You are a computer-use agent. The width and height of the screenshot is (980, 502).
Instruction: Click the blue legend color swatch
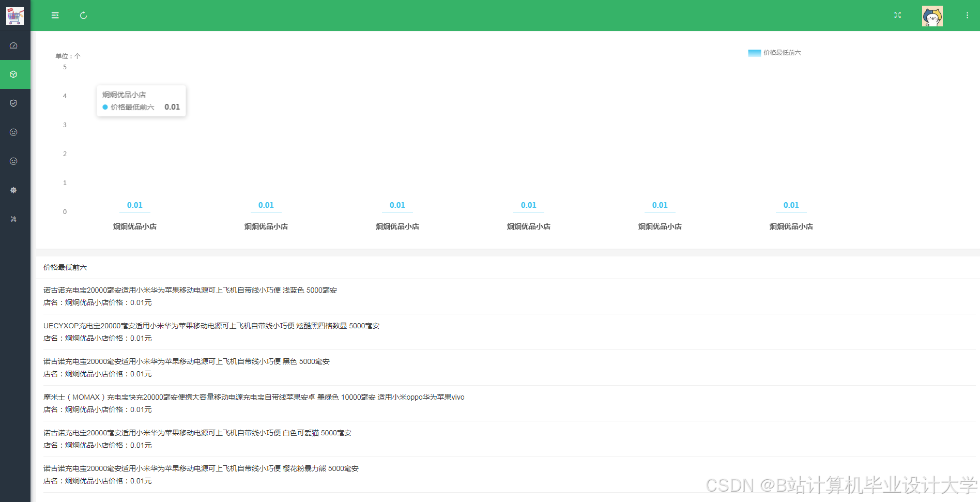coord(754,53)
